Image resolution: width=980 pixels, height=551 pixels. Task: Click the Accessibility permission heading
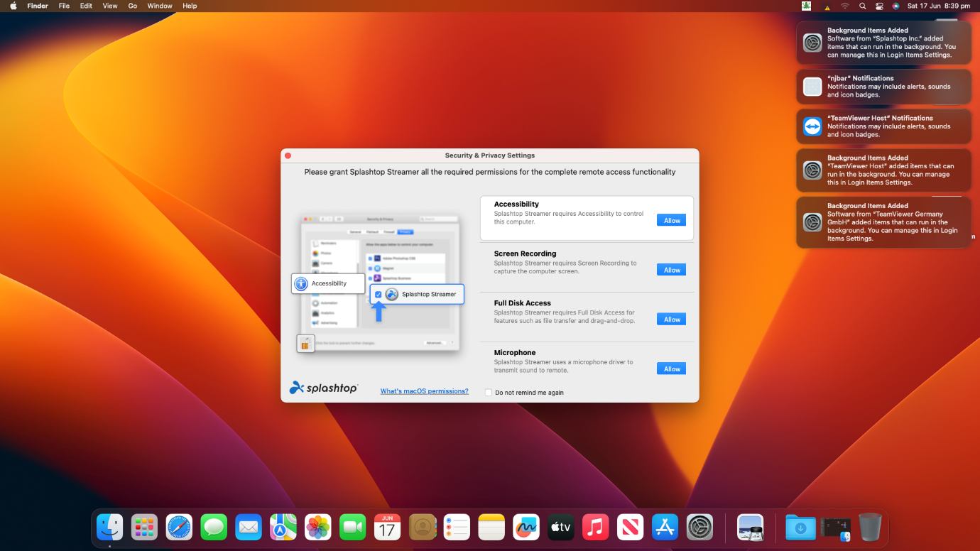click(516, 204)
